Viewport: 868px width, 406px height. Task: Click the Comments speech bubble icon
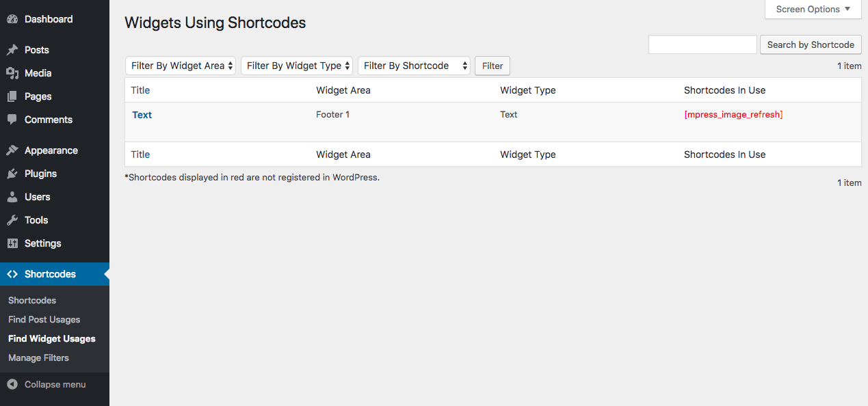pyautogui.click(x=12, y=120)
